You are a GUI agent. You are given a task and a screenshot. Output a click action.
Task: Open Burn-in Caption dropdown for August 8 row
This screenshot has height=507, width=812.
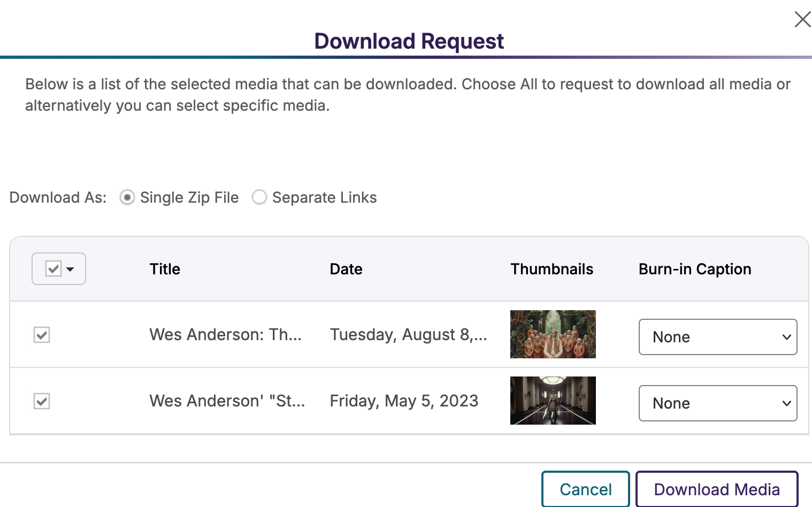[x=718, y=337]
